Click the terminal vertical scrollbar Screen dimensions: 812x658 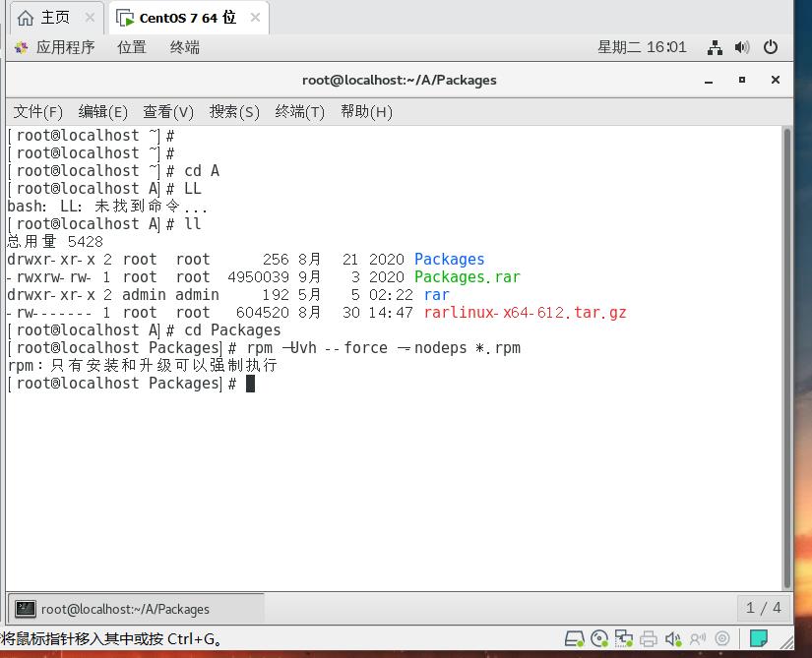[x=787, y=357]
